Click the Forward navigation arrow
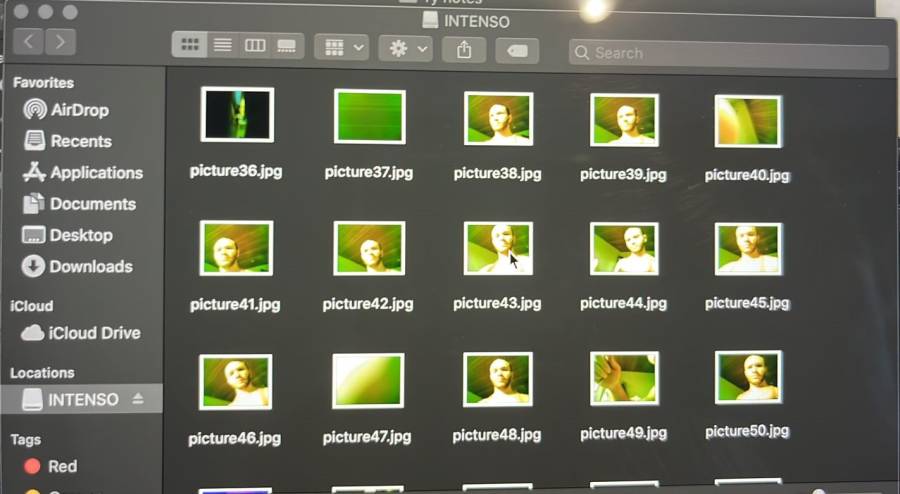Viewport: 900px width, 494px height. [x=61, y=41]
